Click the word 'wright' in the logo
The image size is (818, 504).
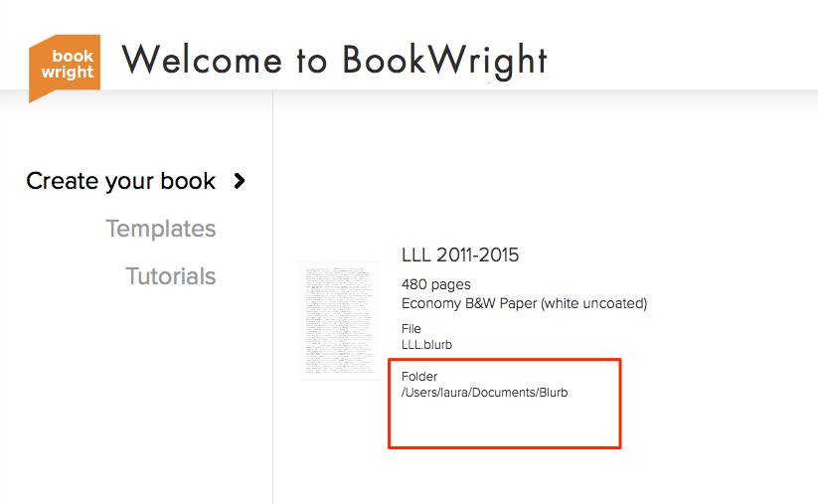pyautogui.click(x=68, y=72)
